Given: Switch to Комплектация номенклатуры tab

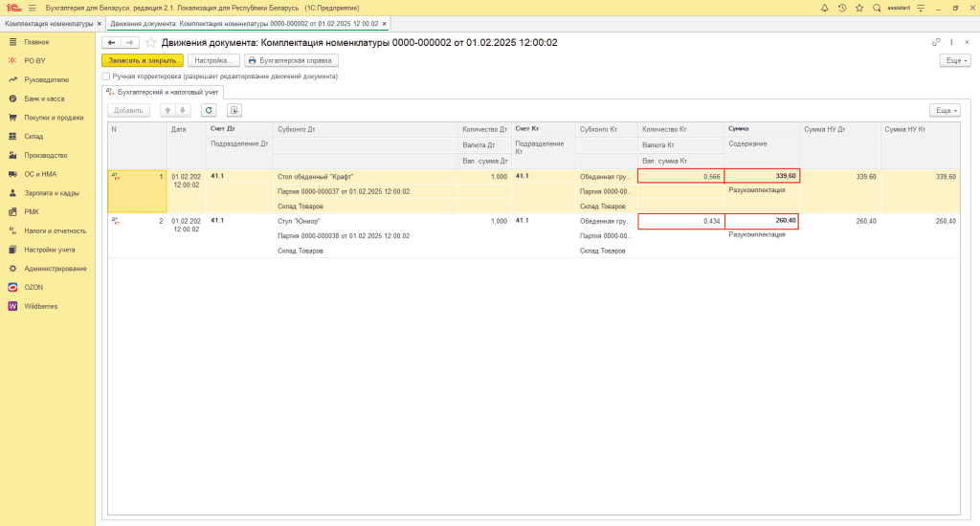Looking at the screenshot, I should (x=48, y=23).
